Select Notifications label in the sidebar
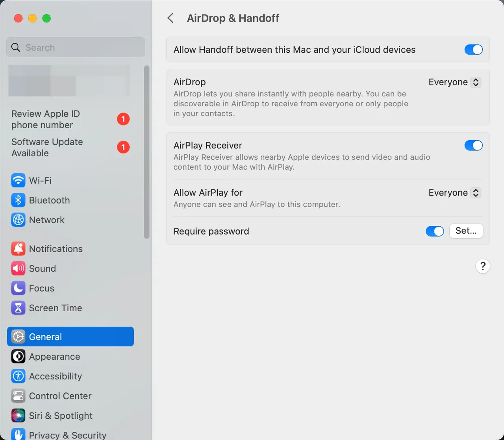 pyautogui.click(x=56, y=249)
